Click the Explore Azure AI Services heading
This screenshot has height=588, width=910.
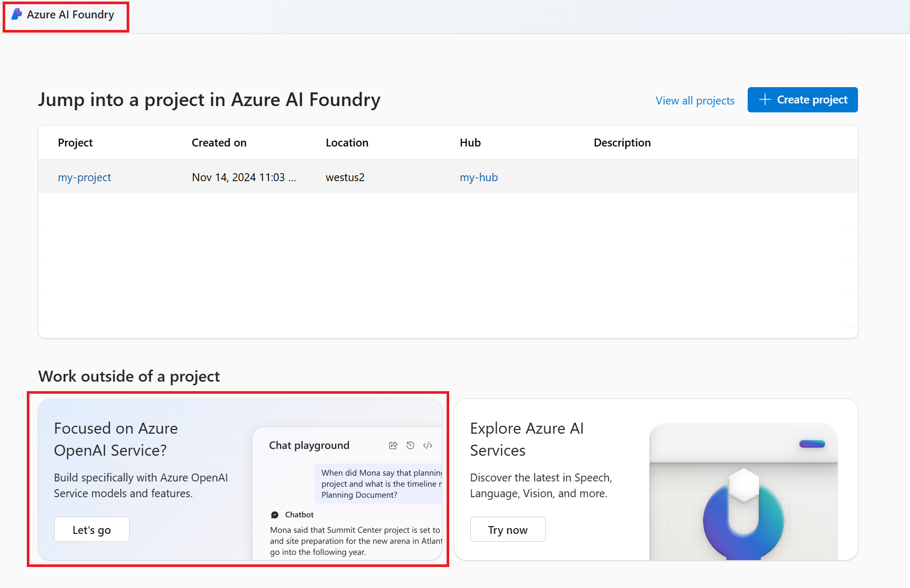pyautogui.click(x=527, y=439)
